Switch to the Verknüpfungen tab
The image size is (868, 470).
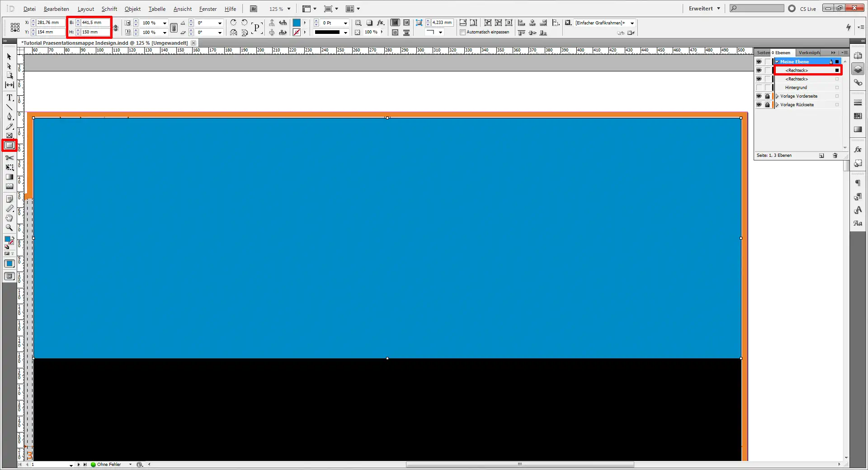coord(809,52)
